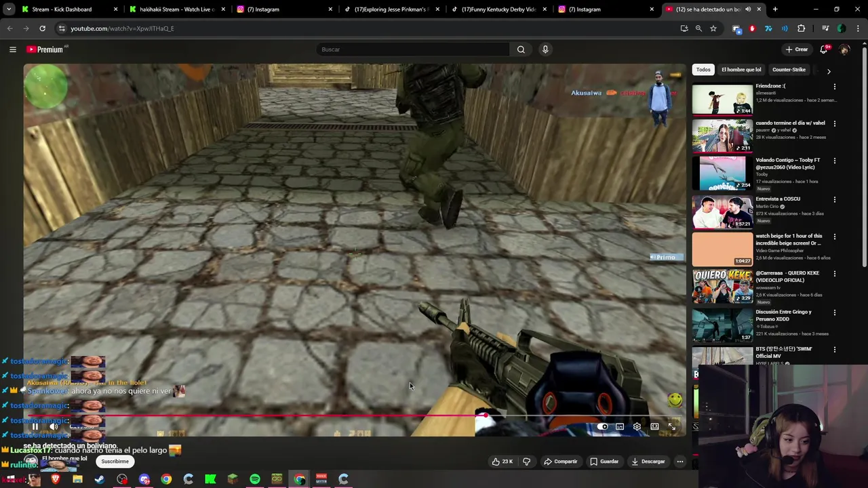Click Descargar to download video
The height and width of the screenshot is (488, 868).
point(648,462)
